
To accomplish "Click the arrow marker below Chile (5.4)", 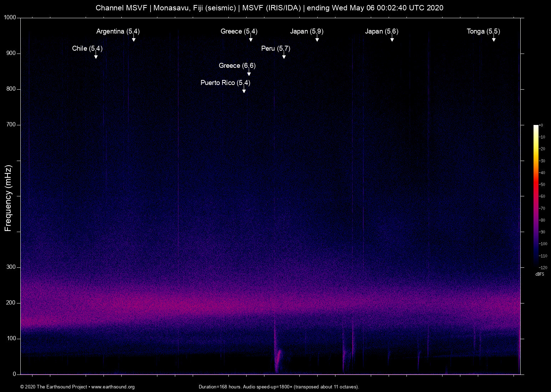I will point(96,56).
